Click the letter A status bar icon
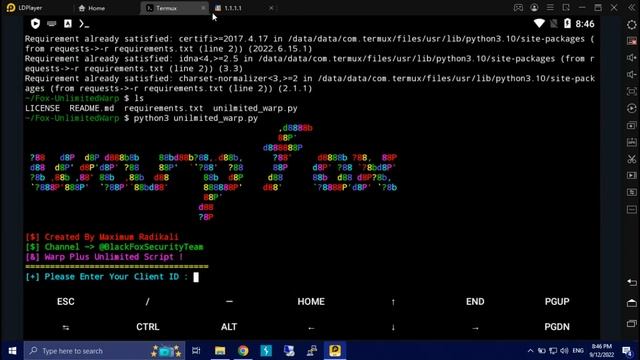640x360 pixels. point(68,24)
